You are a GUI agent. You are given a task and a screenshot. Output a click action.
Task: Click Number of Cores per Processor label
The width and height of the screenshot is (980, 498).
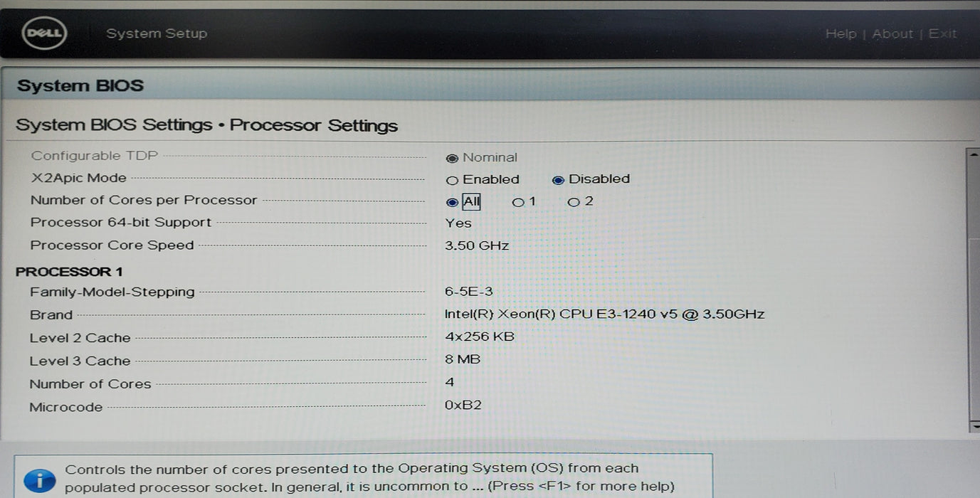click(x=144, y=200)
